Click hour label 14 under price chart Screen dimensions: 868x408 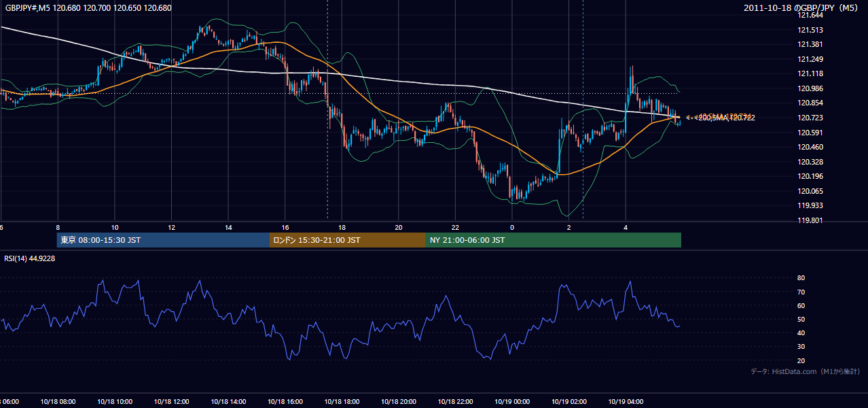[228, 227]
